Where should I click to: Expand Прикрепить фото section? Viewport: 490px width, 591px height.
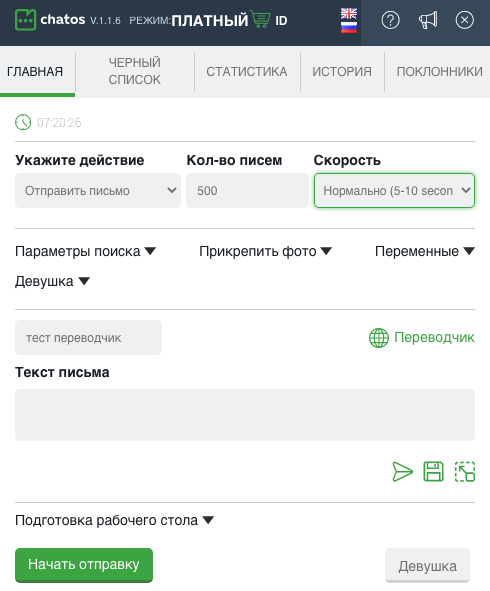tap(265, 251)
